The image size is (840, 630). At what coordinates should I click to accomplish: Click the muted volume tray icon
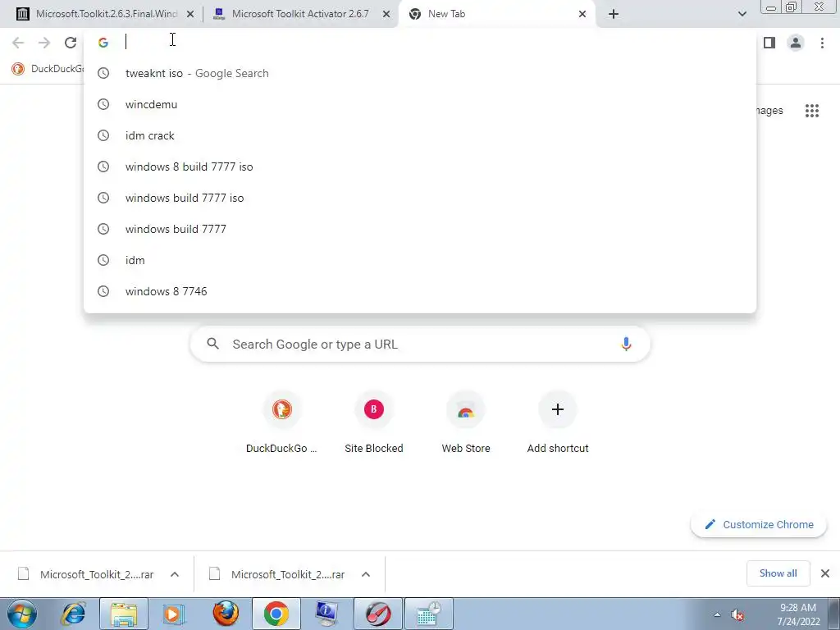pyautogui.click(x=738, y=615)
